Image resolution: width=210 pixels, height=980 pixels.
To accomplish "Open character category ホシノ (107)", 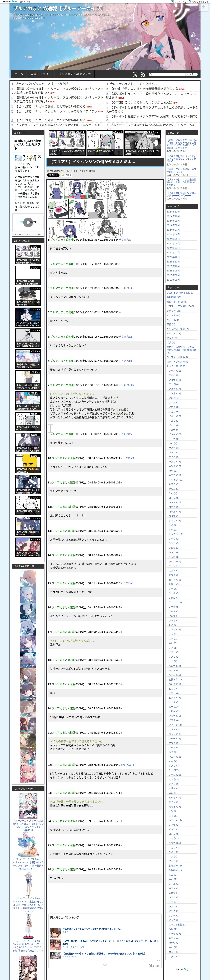I will 175,734.
